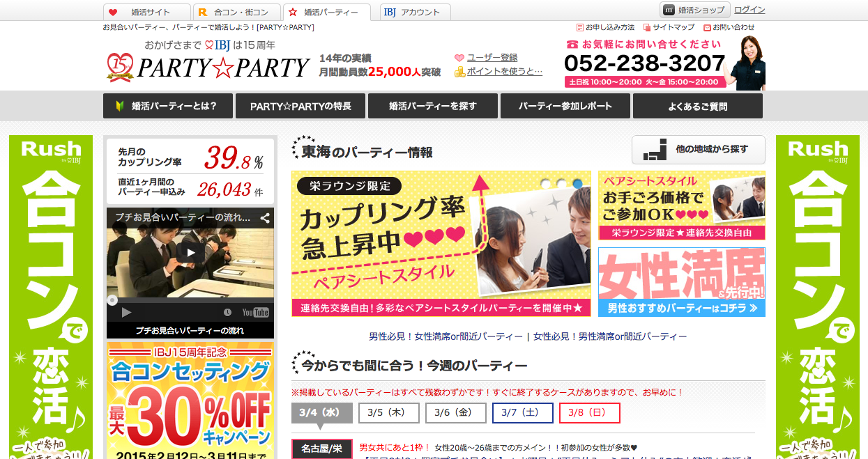The height and width of the screenshot is (459, 868).
Task: Play the YouTube video with center play button
Action: click(190, 252)
